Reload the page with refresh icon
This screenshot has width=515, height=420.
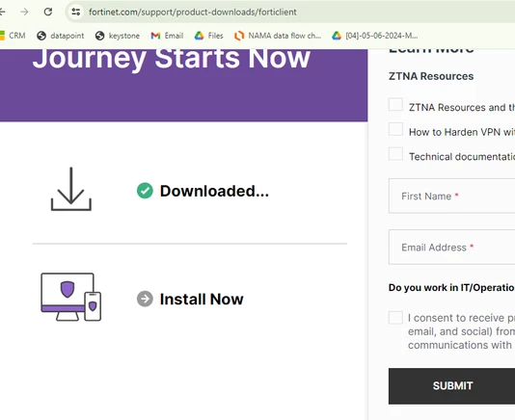pyautogui.click(x=48, y=12)
